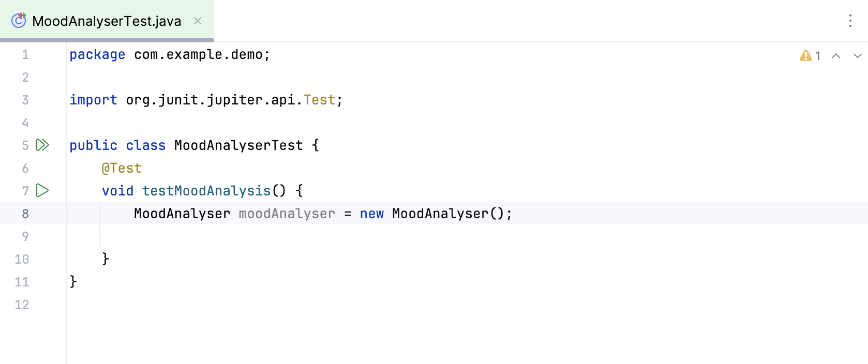This screenshot has height=364, width=868.
Task: Click the MoodAnalyser constructor call
Action: coord(440,214)
